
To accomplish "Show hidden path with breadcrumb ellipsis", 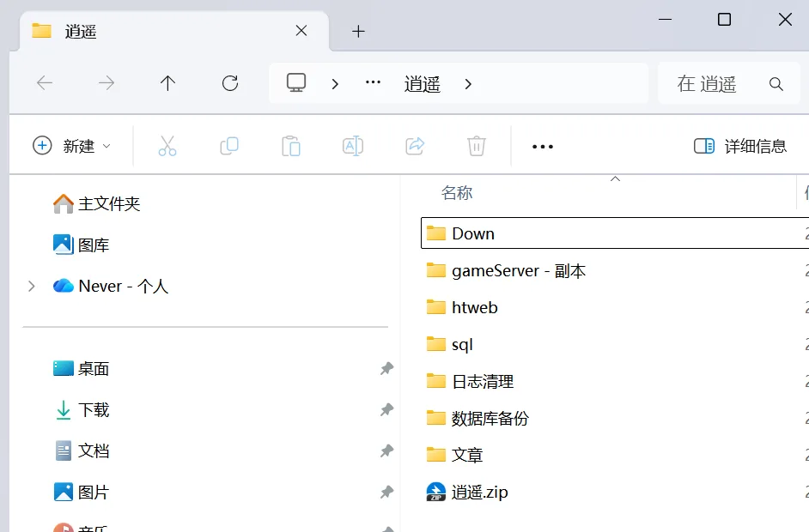I will coord(373,82).
